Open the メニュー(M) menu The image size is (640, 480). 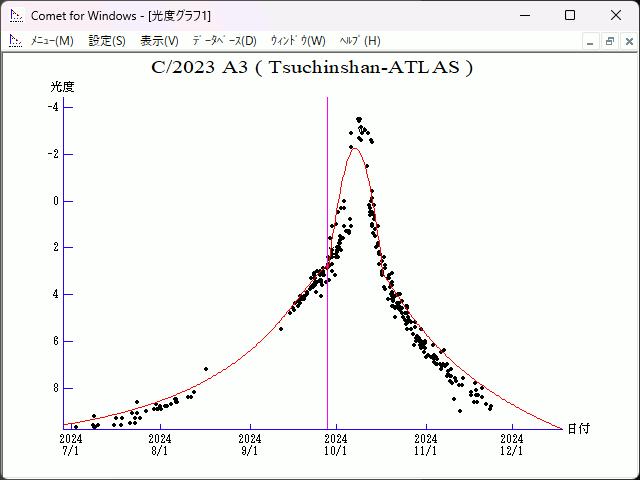click(x=51, y=41)
